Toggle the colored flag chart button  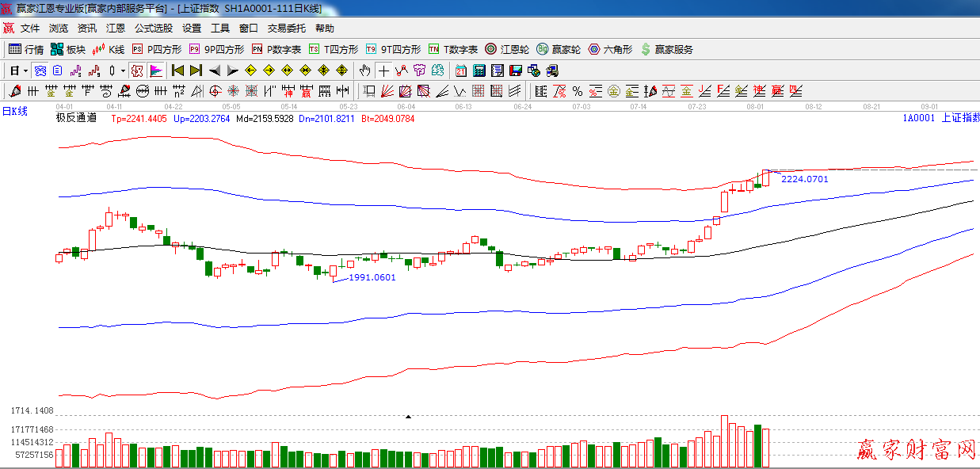[155, 71]
